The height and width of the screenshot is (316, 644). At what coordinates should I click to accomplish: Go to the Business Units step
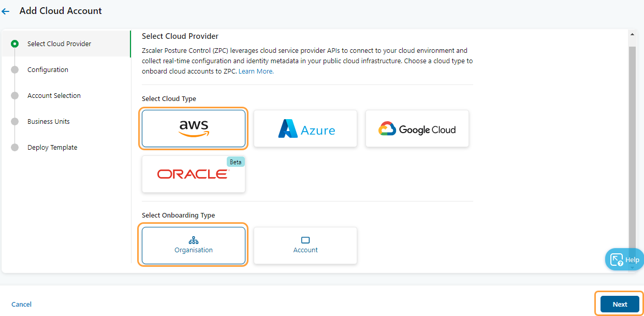[15, 121]
